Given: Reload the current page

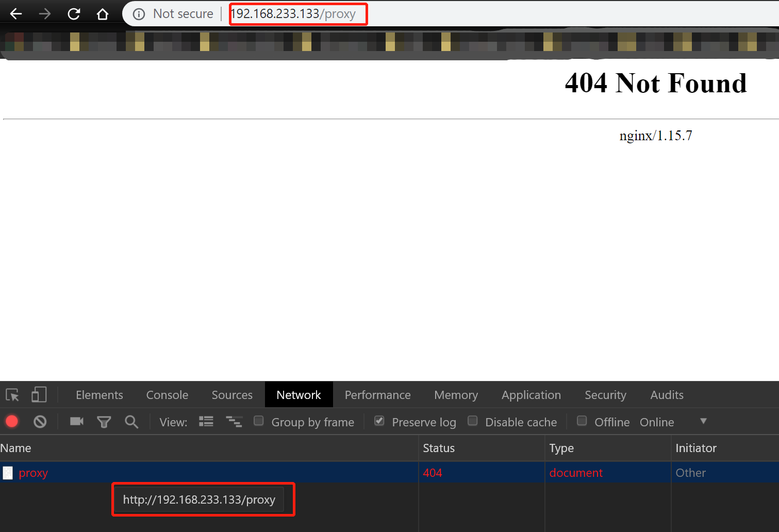Looking at the screenshot, I should (x=73, y=13).
